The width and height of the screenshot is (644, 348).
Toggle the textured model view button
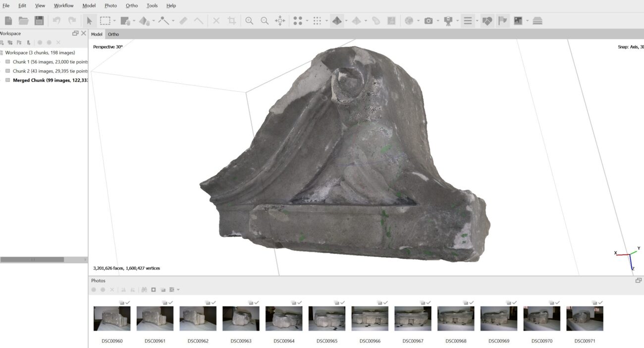coord(337,21)
